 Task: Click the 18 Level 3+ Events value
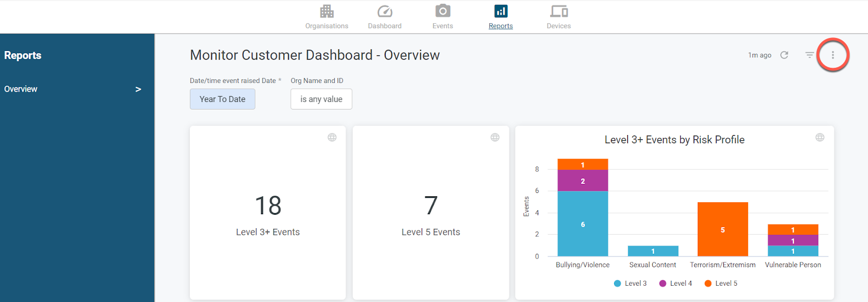pos(268,205)
